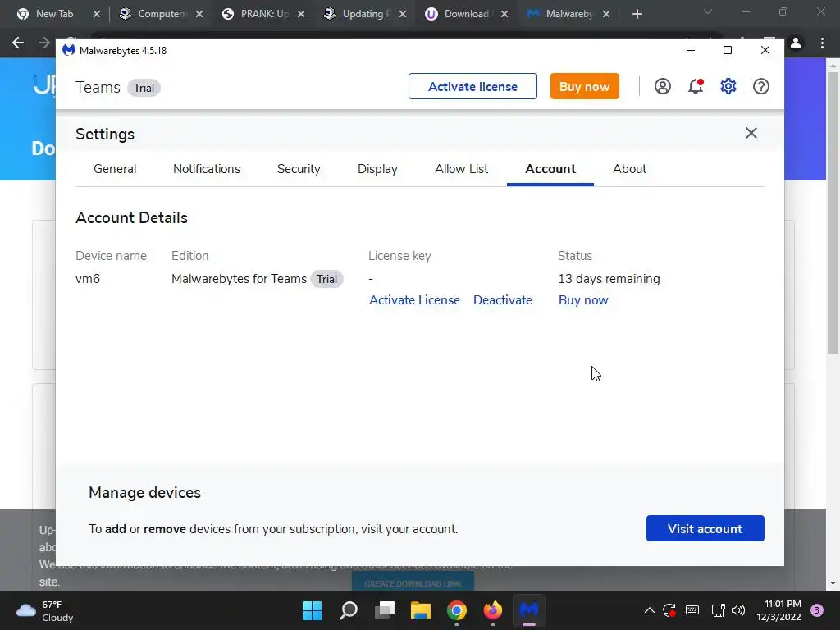Open Google Chrome from the taskbar
The height and width of the screenshot is (630, 840).
(456, 610)
